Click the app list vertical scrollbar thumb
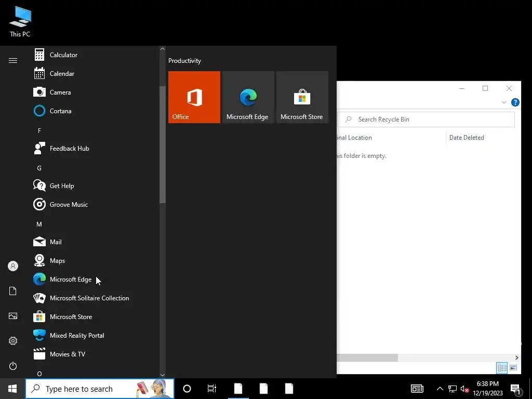This screenshot has height=399, width=532. tap(163, 144)
